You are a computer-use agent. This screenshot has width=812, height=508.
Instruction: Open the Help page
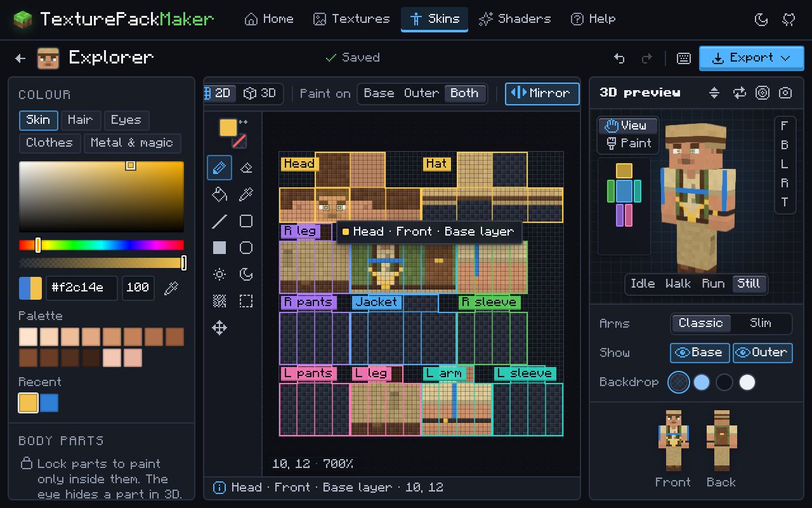point(593,19)
